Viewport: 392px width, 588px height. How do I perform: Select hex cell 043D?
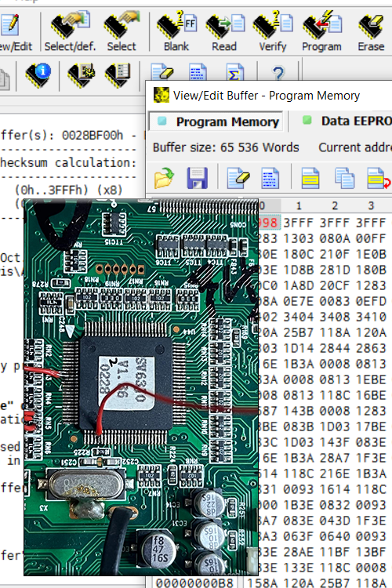334,521
